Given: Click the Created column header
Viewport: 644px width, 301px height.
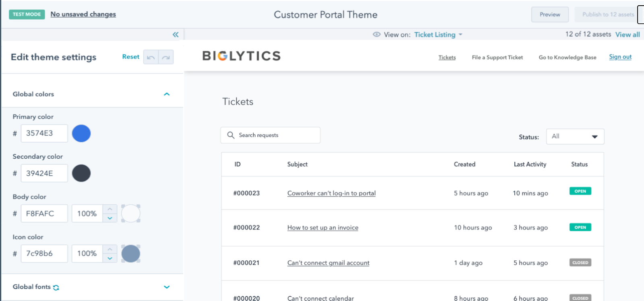Looking at the screenshot, I should (x=464, y=164).
